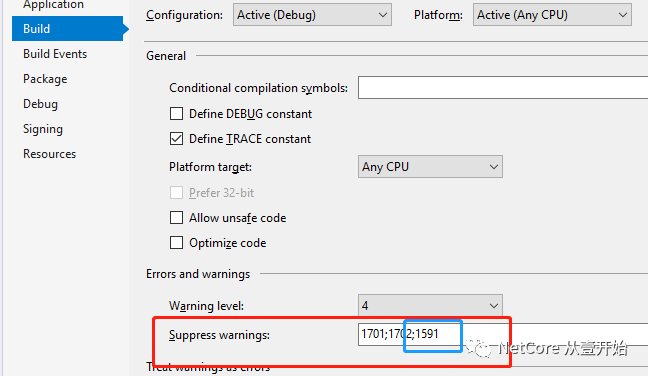Open the Platform dropdown Active (Any CPU)
The height and width of the screenshot is (376, 648).
point(552,15)
